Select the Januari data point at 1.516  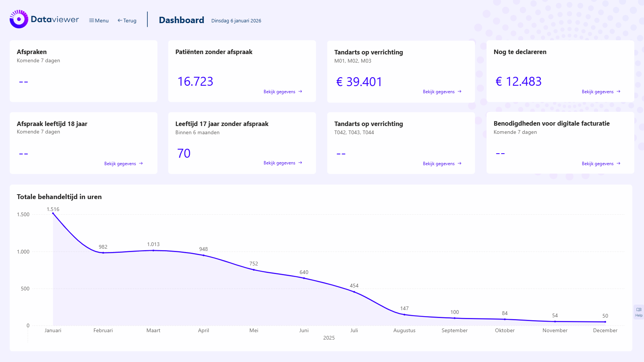coord(53,213)
